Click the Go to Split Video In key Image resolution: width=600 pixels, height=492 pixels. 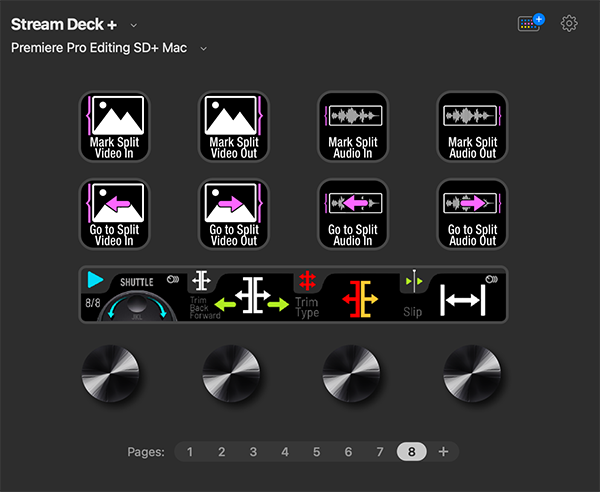click(114, 214)
